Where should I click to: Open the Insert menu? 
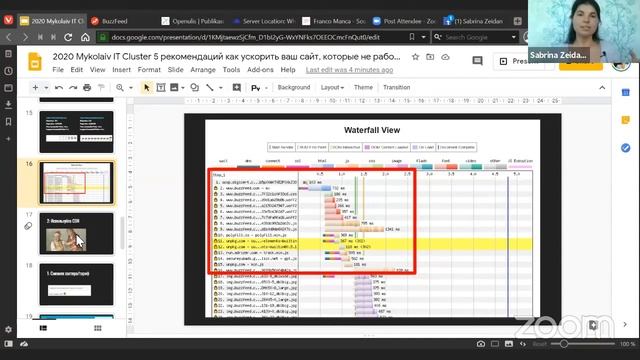click(x=121, y=70)
